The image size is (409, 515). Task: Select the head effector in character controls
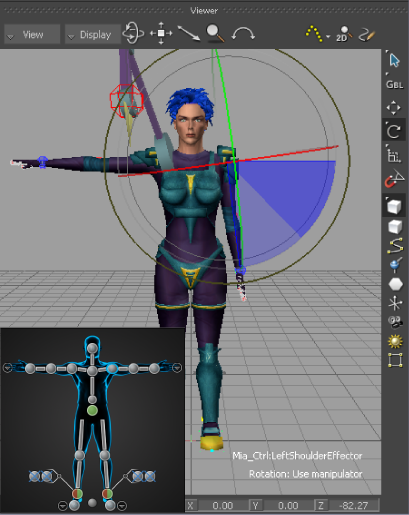pos(92,348)
